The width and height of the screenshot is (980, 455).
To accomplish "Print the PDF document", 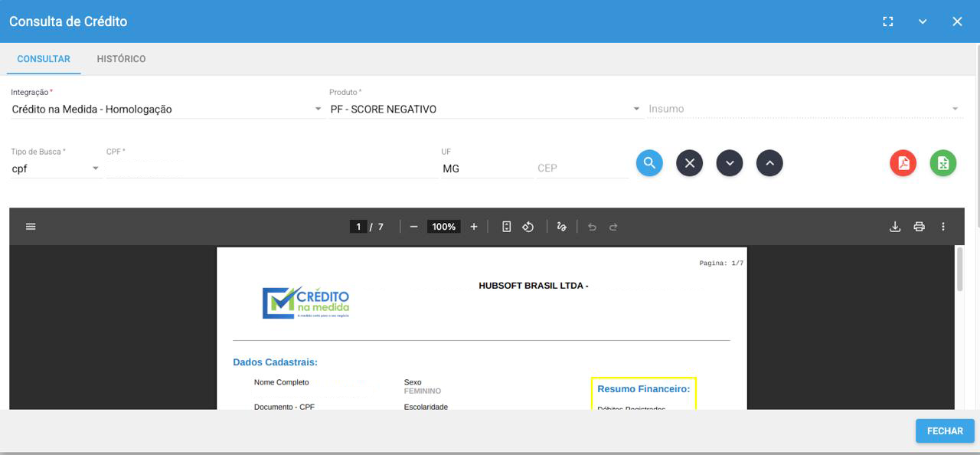I will pyautogui.click(x=919, y=227).
